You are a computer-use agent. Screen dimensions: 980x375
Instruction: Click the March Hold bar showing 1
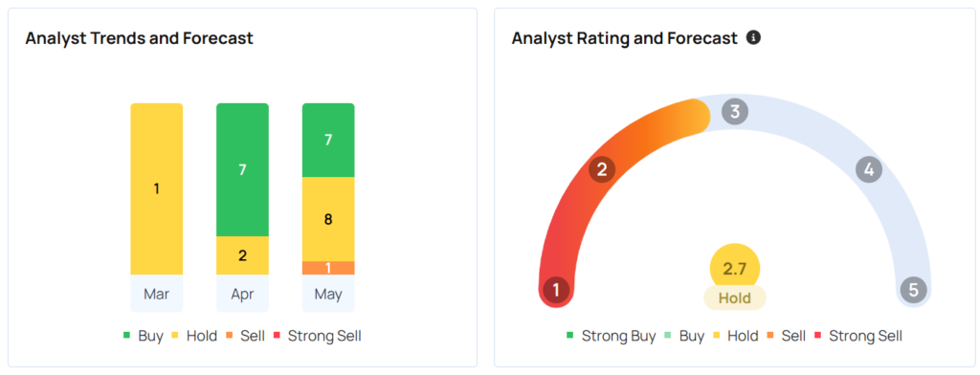click(x=156, y=188)
